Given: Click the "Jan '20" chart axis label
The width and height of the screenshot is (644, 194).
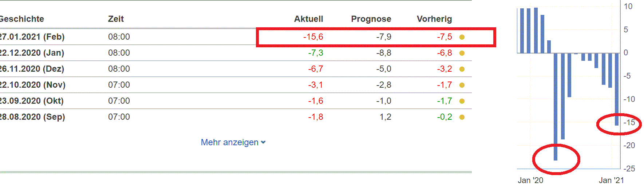Looking at the screenshot, I should 530,181.
